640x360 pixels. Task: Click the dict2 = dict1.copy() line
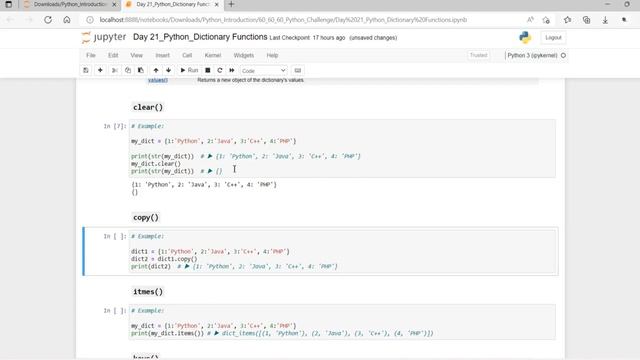(x=164, y=259)
